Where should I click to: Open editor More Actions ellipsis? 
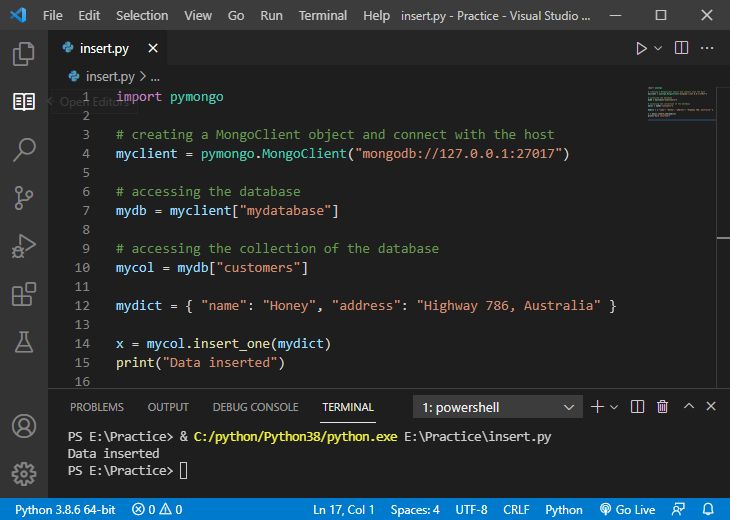tap(707, 48)
